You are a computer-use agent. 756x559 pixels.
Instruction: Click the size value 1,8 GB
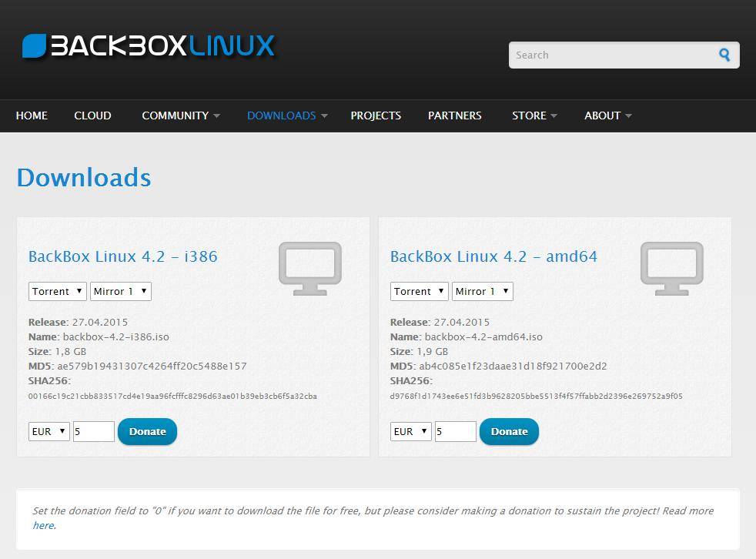(x=70, y=352)
